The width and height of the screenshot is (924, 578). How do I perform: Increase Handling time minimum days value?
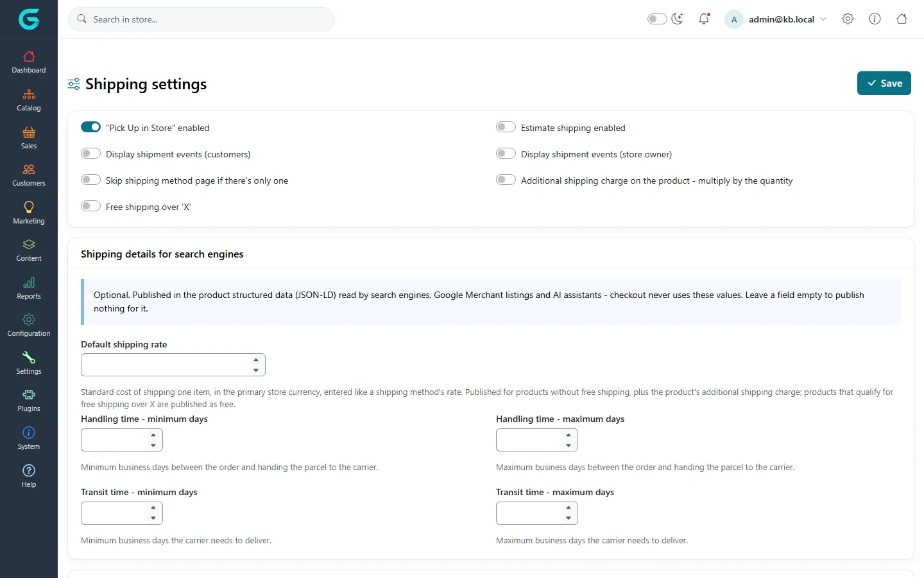point(153,435)
